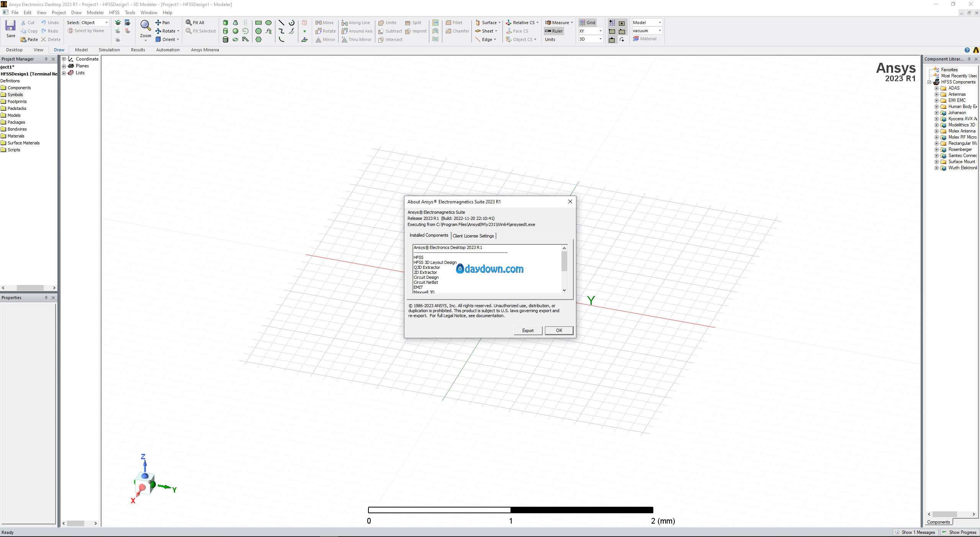
Task: Toggle the Ruler display button
Action: pyautogui.click(x=554, y=31)
